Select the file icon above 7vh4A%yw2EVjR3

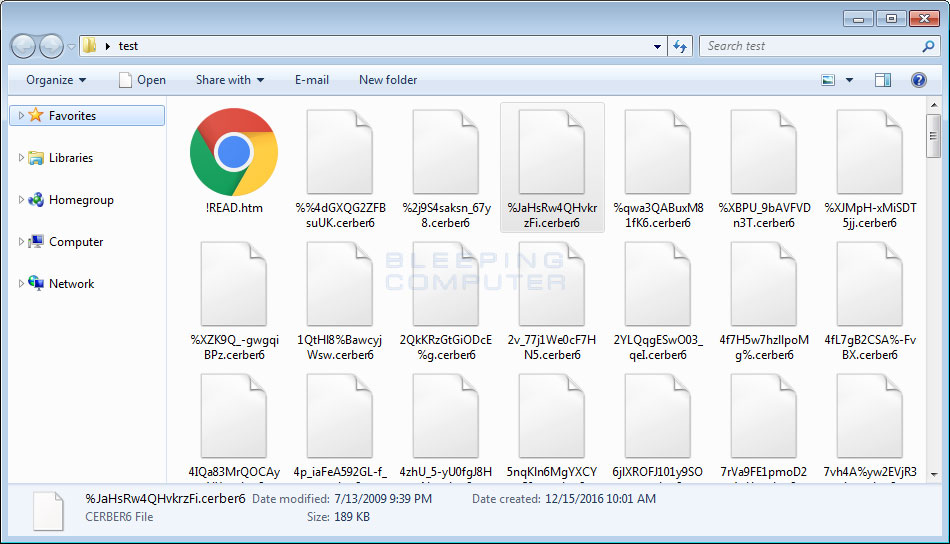pos(870,416)
